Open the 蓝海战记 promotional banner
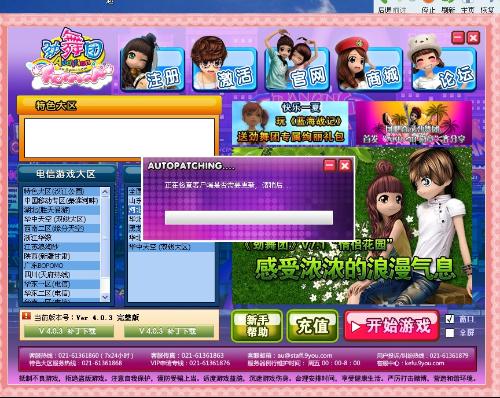 290,123
